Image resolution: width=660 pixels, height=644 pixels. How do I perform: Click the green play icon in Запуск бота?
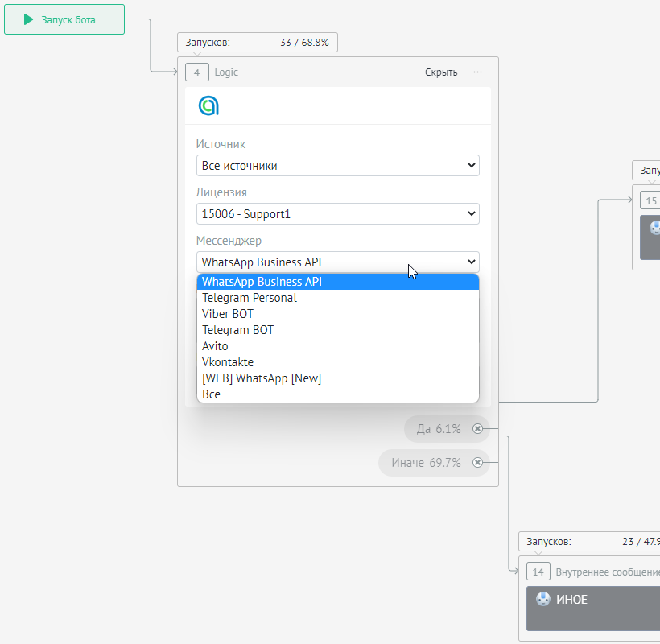(29, 19)
